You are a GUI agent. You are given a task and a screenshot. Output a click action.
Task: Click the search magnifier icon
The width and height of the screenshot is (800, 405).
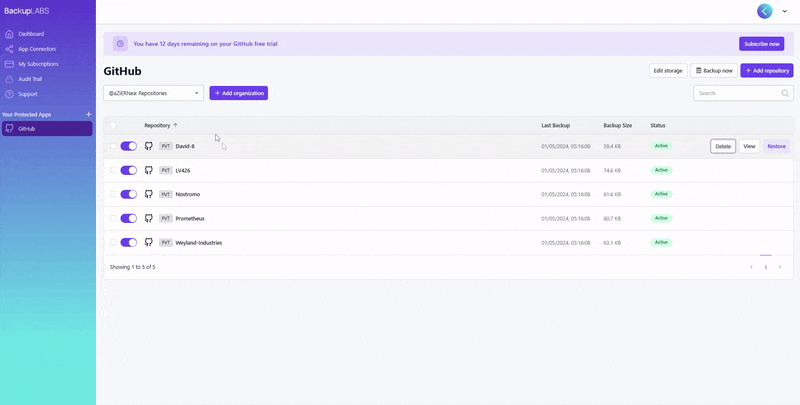tap(785, 93)
